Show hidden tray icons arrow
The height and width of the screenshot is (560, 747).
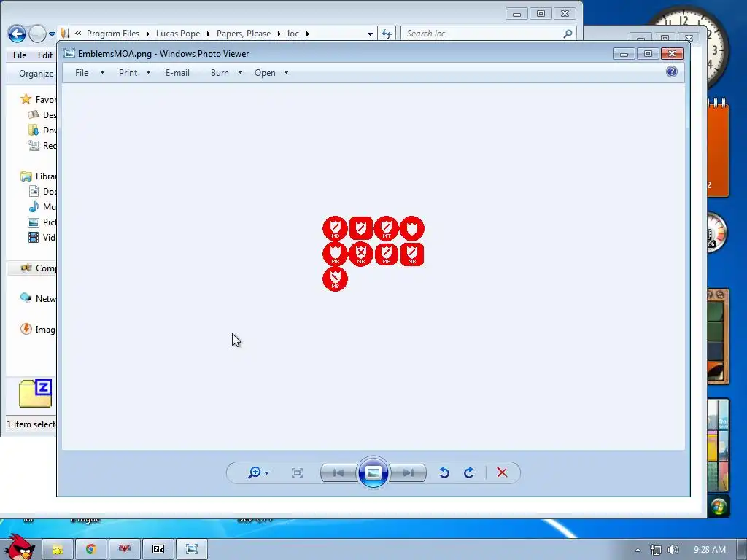point(638,550)
